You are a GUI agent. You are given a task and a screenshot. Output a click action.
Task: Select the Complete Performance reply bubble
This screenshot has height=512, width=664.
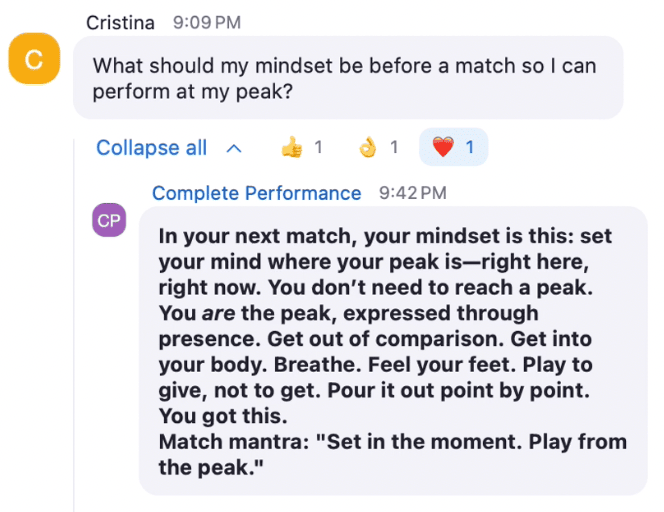[x=393, y=351]
